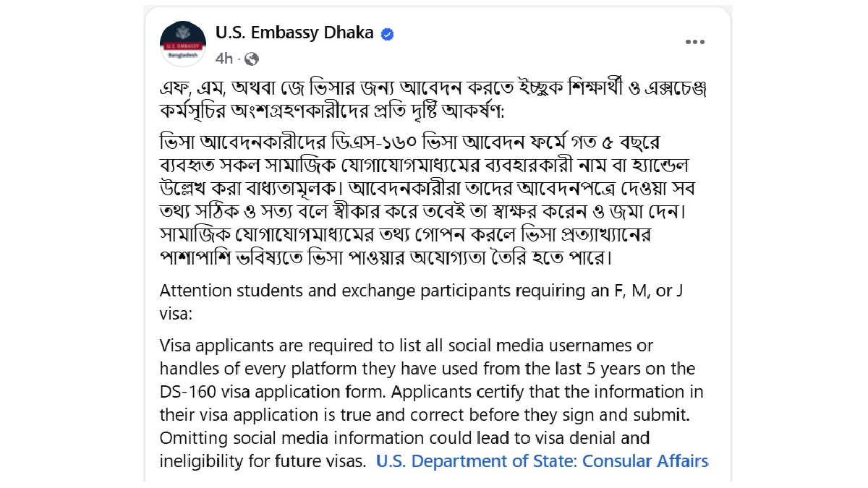Open U.S. Department of State: Consular Affairs link
This screenshot has width=868, height=488.
(x=542, y=461)
